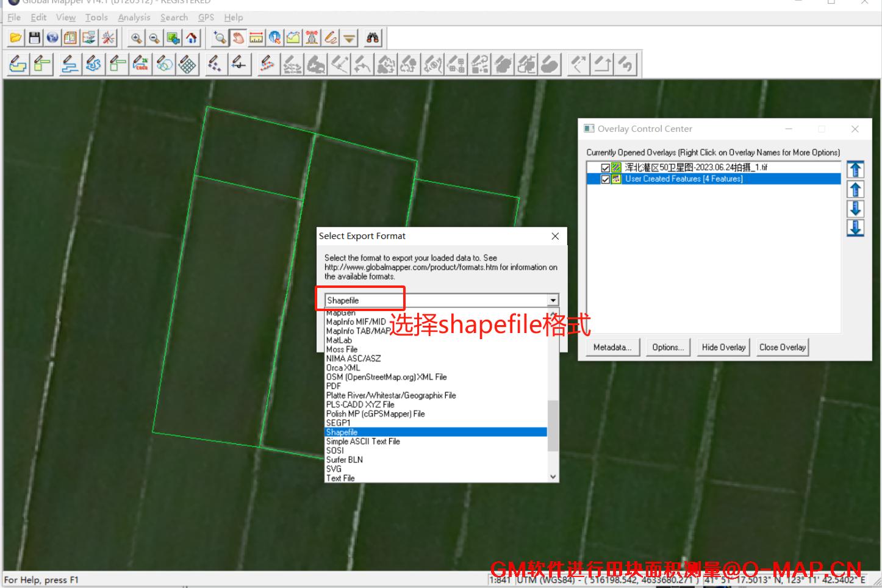This screenshot has width=882, height=588.
Task: Choose Simple ASCII Text File from list
Action: click(x=363, y=442)
